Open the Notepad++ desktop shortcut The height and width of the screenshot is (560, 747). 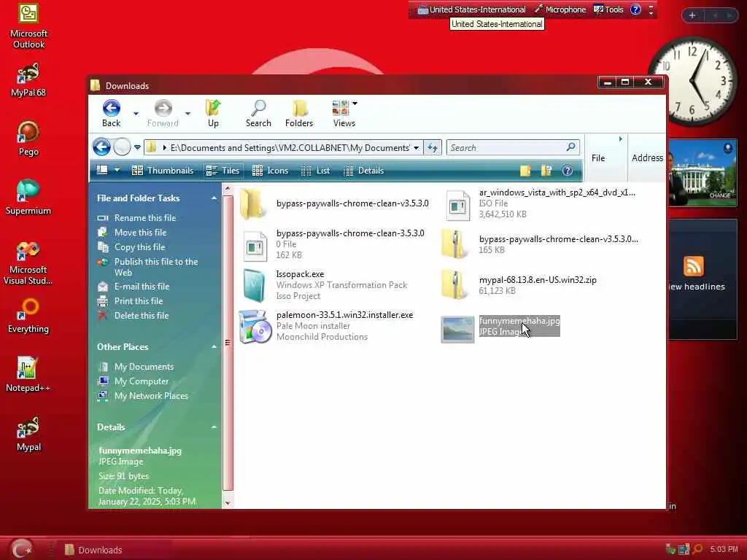28,375
